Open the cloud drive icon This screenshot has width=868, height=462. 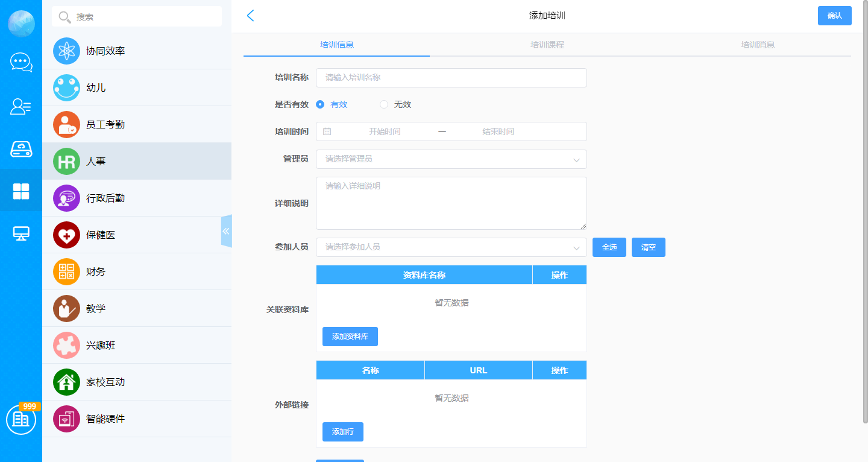[21, 149]
